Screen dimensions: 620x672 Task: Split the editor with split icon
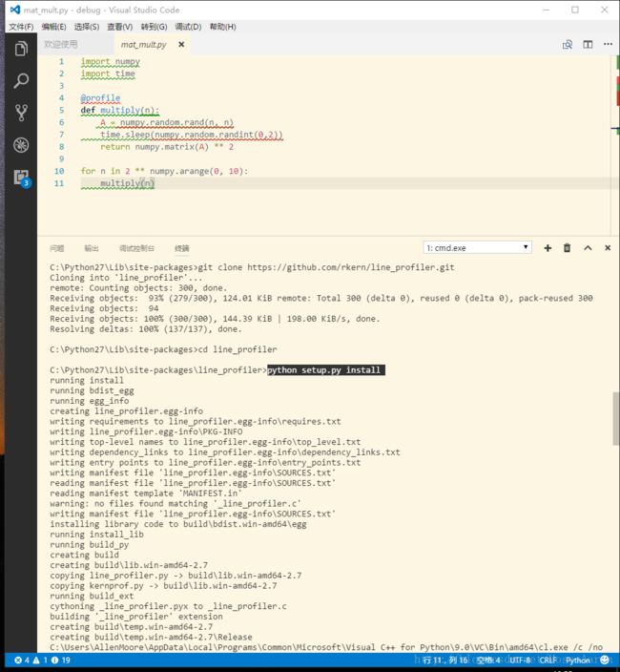(x=588, y=45)
